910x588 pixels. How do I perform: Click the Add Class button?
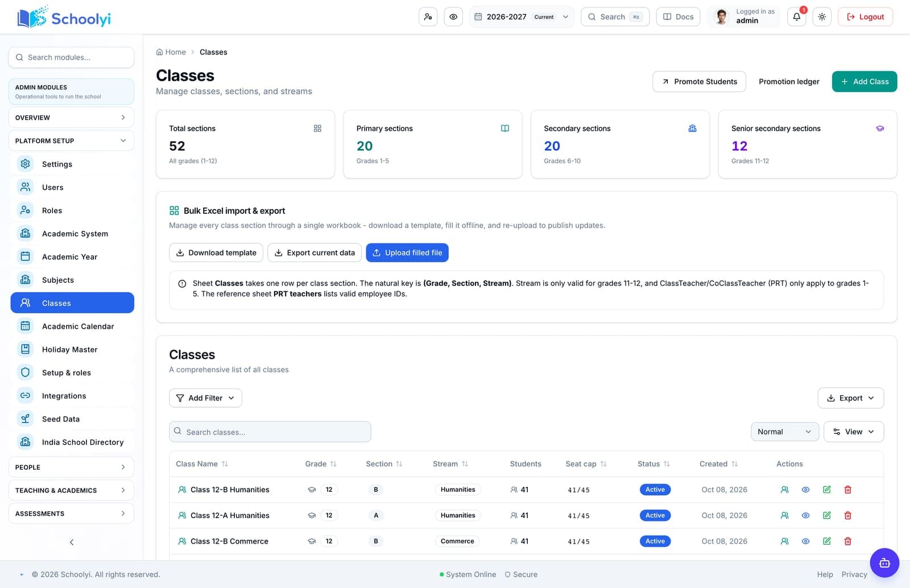[864, 81]
